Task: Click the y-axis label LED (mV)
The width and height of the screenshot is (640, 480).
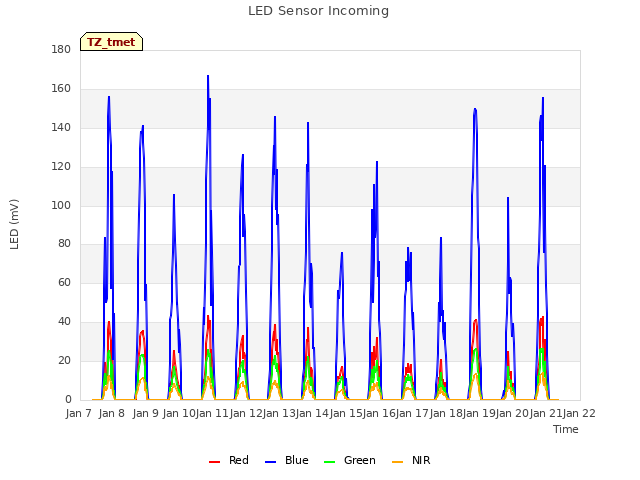Action: click(14, 224)
